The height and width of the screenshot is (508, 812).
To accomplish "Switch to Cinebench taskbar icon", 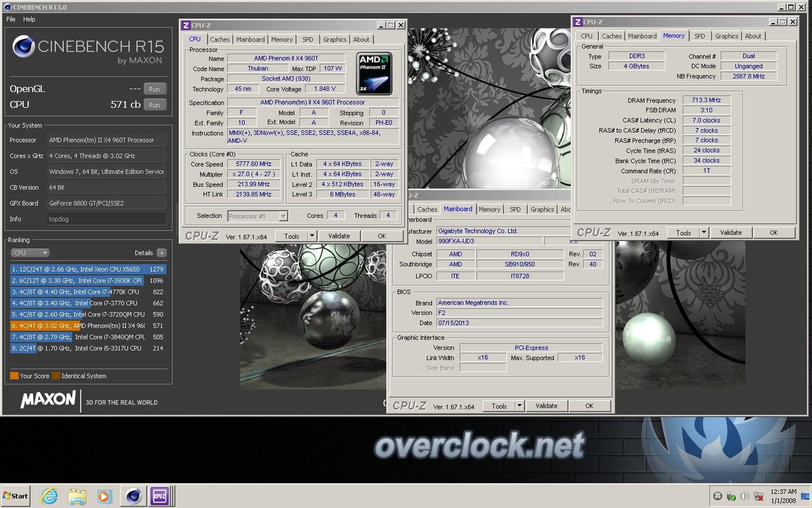I will pyautogui.click(x=134, y=496).
